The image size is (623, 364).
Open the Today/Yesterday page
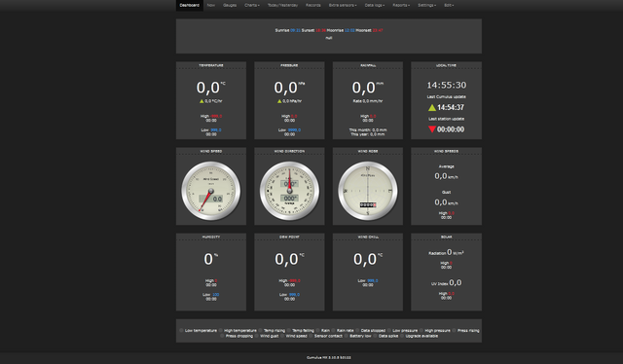pos(282,5)
